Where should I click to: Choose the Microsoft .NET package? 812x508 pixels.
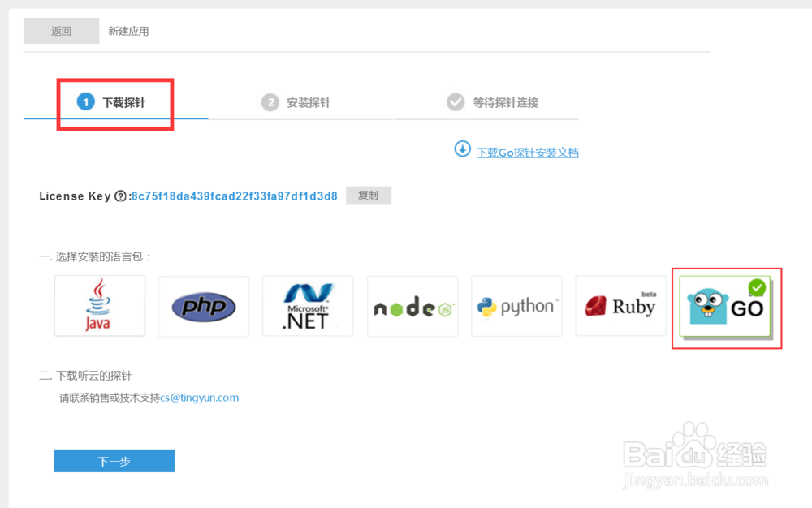[x=308, y=306]
